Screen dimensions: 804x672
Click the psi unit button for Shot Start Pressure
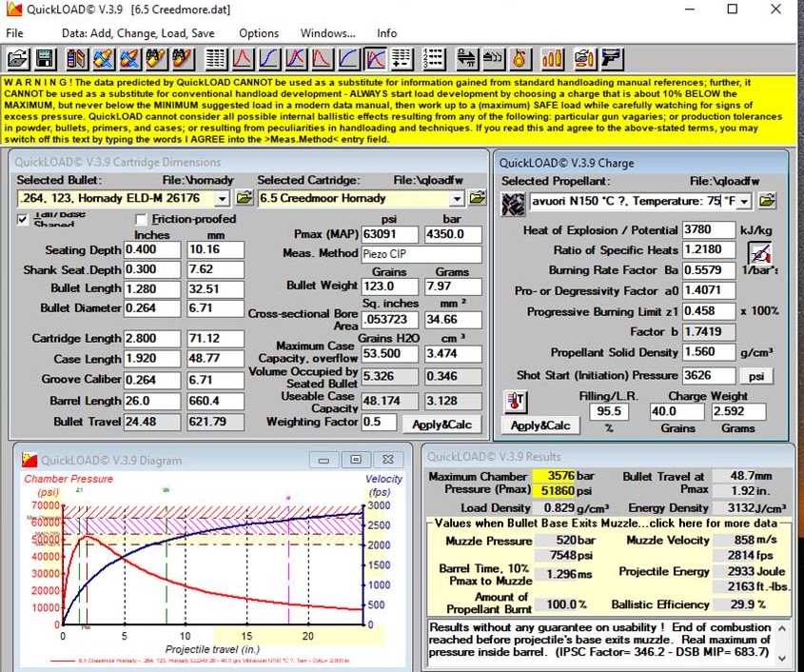pos(756,376)
